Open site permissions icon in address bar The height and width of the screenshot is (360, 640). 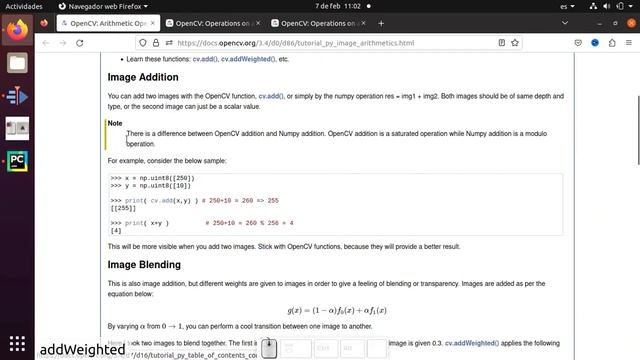[169, 43]
